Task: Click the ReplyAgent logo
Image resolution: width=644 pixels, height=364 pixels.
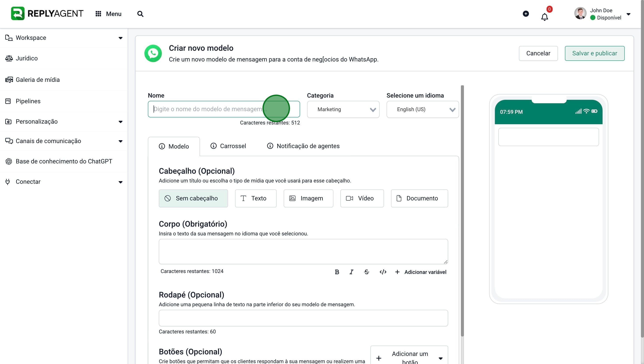Action: point(47,14)
